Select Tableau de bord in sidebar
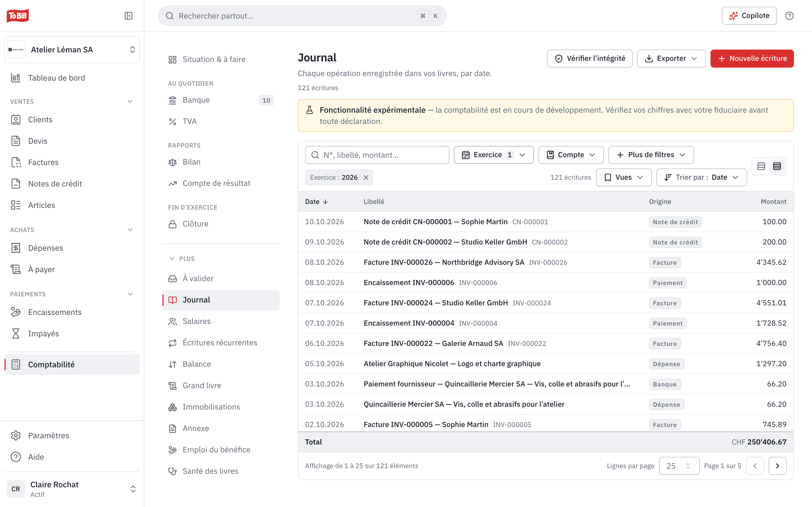Viewport: 812px width, 507px height. pos(72,78)
